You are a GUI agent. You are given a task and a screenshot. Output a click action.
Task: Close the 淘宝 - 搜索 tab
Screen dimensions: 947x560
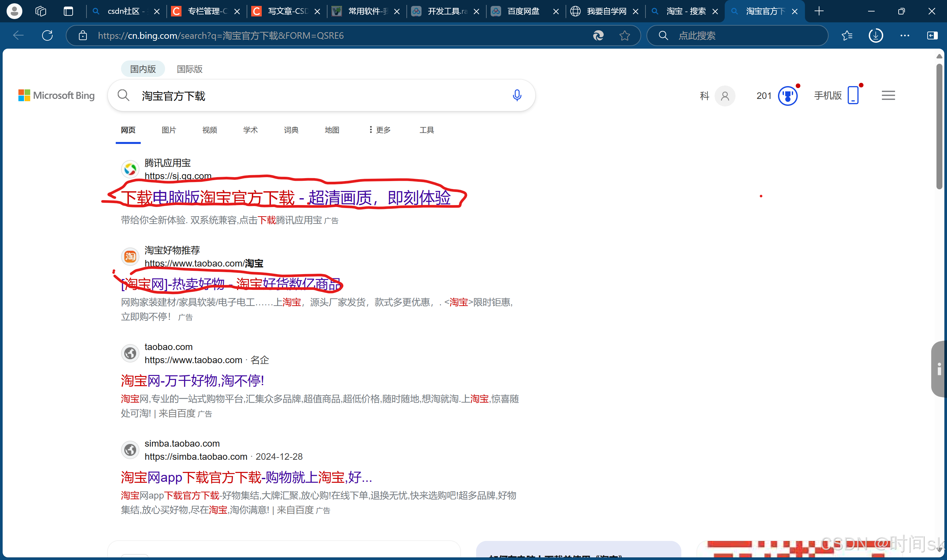[715, 11]
